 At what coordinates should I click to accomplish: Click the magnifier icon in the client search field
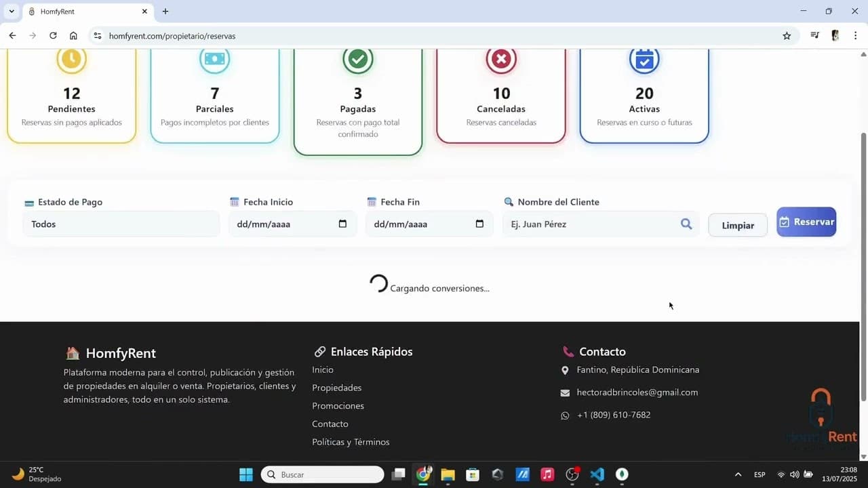(x=686, y=224)
